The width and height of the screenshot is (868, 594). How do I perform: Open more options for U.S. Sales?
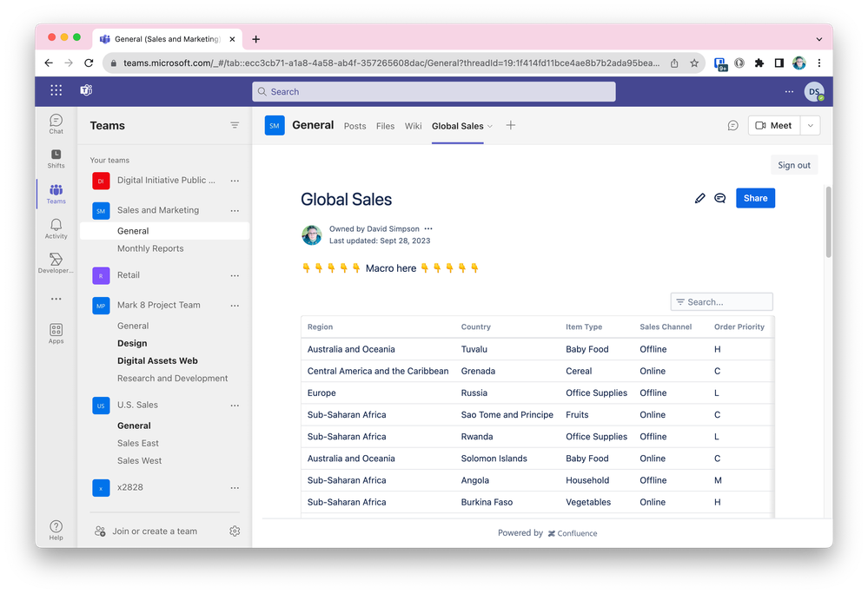pos(235,406)
